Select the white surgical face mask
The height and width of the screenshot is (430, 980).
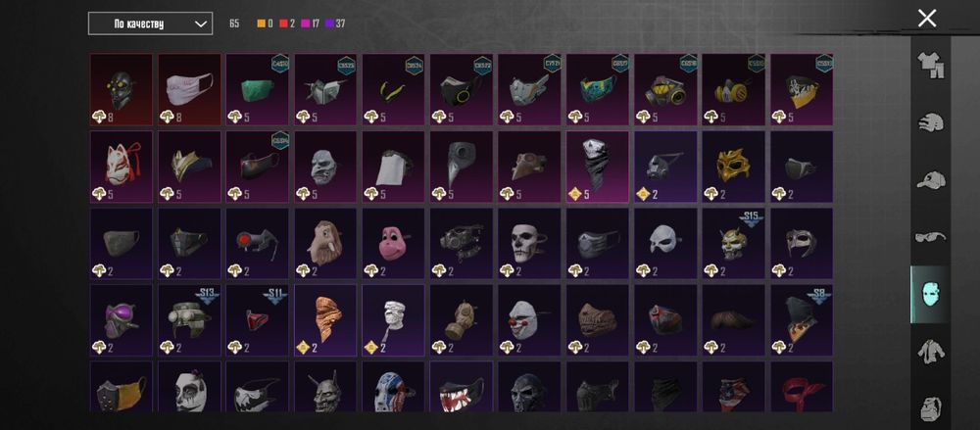click(189, 90)
